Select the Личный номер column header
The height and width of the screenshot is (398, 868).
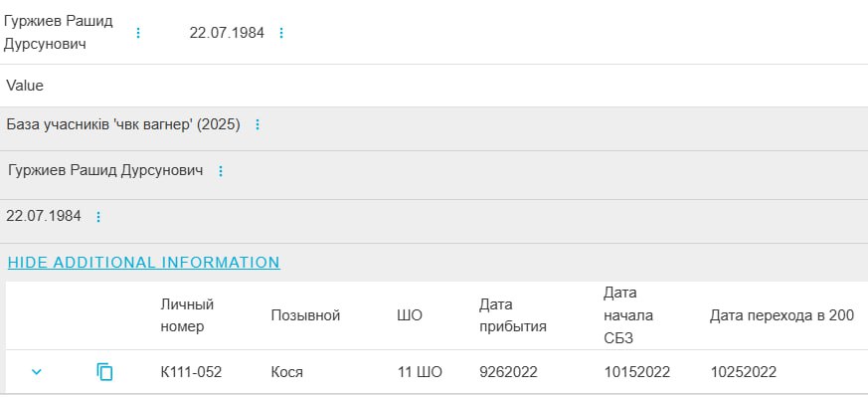[x=187, y=314]
